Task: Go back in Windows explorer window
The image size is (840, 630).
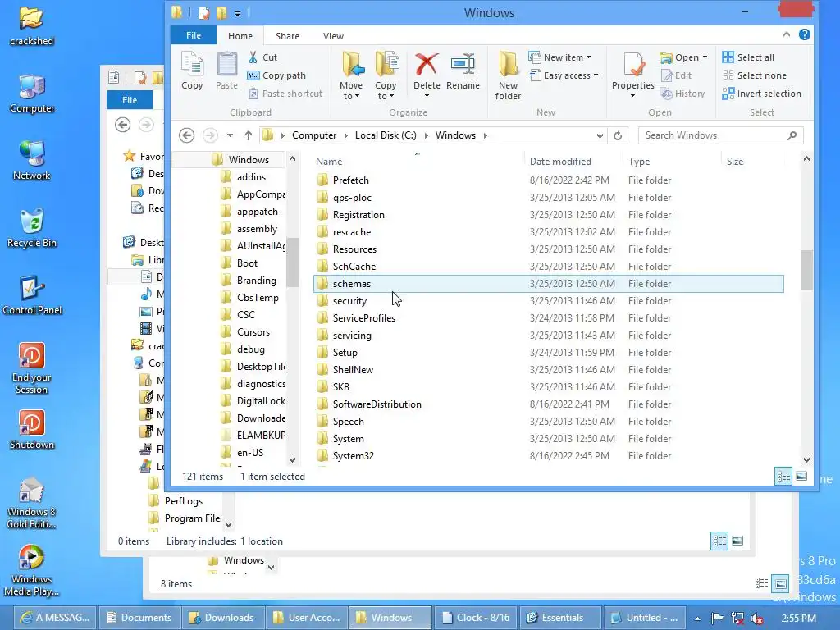Action: click(186, 135)
